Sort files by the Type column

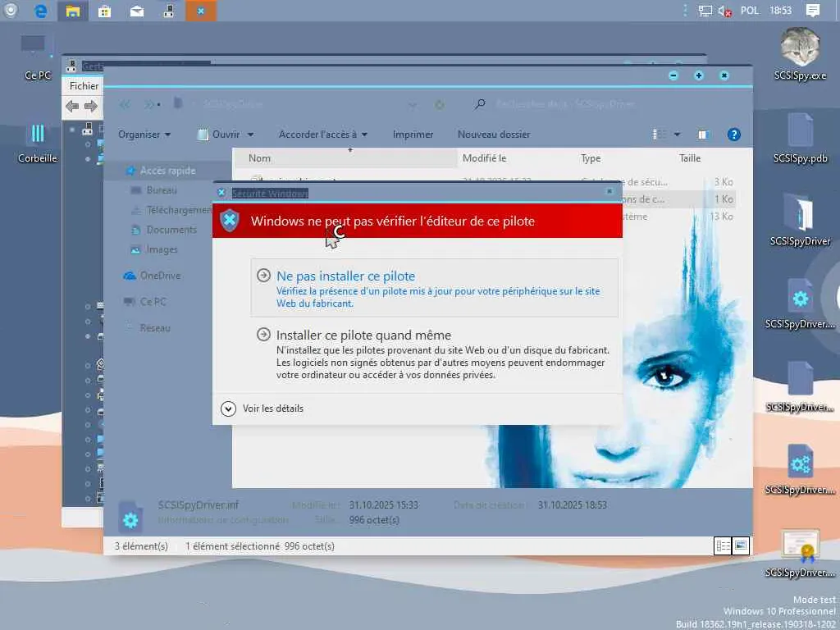point(591,158)
